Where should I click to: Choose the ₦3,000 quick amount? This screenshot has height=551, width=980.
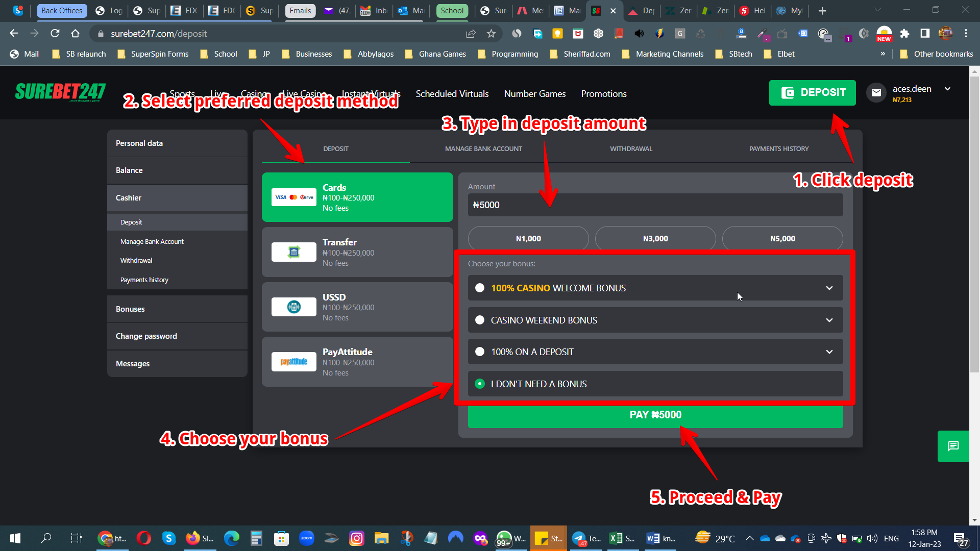point(655,238)
